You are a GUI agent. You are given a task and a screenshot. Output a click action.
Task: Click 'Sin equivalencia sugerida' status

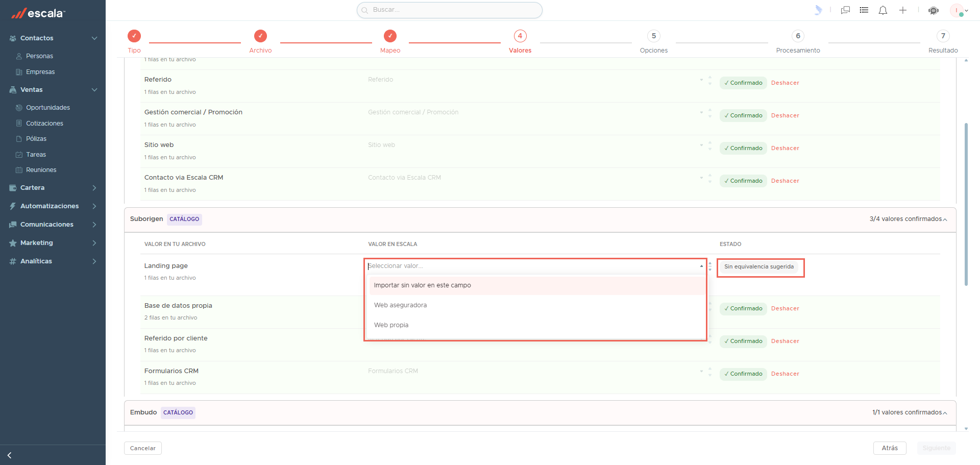click(759, 267)
